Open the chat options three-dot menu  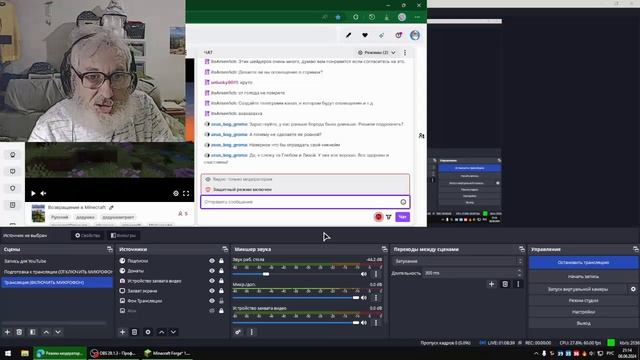click(x=405, y=53)
